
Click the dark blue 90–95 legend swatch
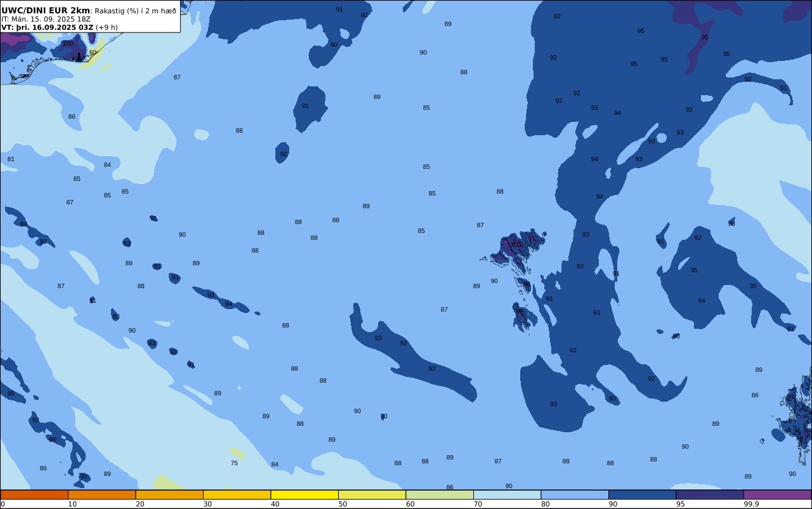point(642,494)
